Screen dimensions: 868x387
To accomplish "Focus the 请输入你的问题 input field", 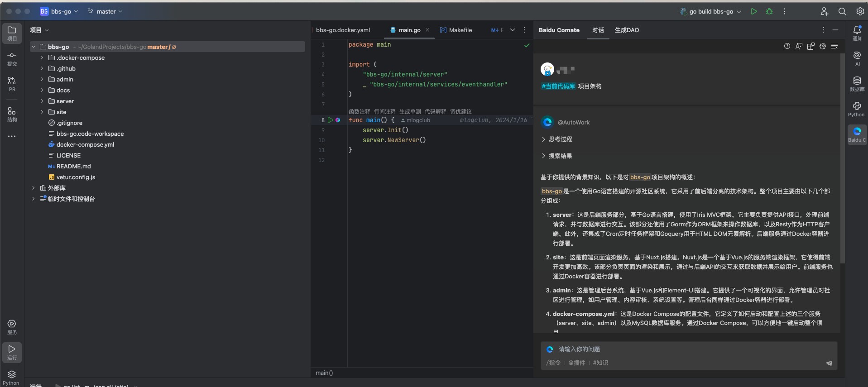I will 689,349.
